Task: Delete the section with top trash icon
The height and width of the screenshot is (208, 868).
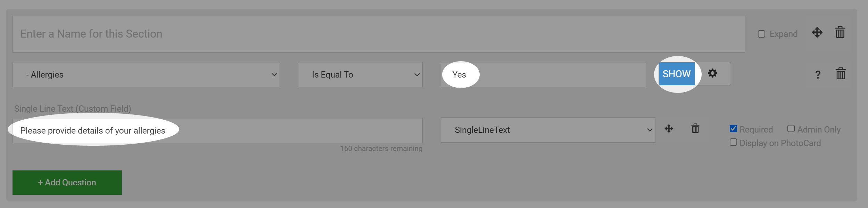Action: (840, 32)
